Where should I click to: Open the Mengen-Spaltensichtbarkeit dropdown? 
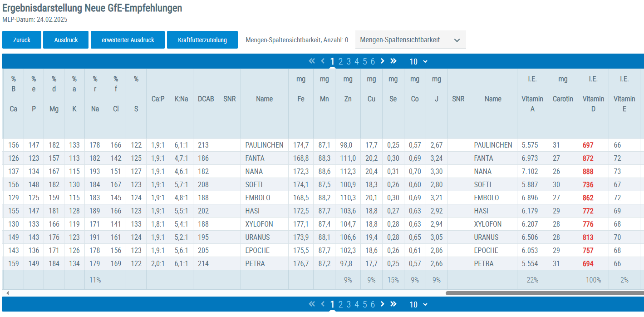[410, 40]
